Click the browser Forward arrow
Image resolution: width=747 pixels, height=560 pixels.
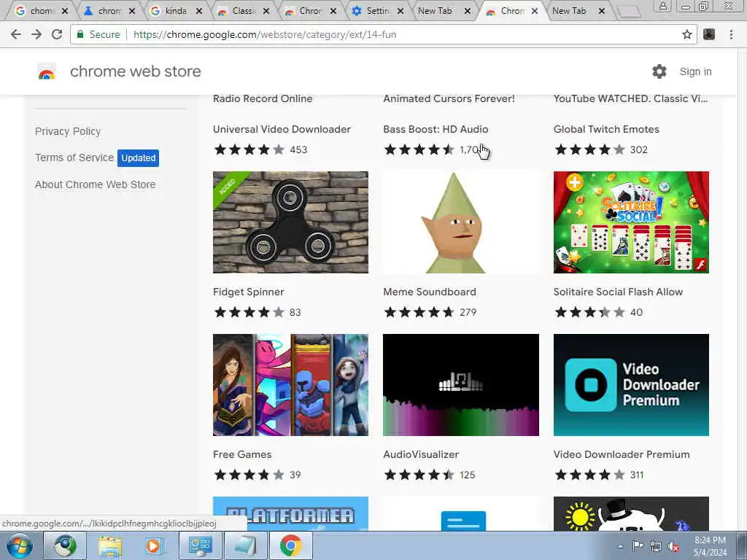pyautogui.click(x=36, y=34)
